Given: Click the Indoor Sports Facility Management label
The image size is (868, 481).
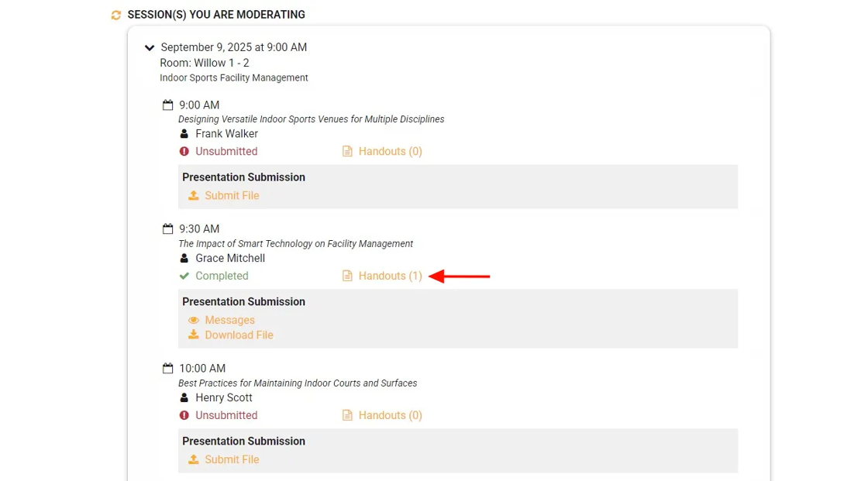Looking at the screenshot, I should click(234, 77).
